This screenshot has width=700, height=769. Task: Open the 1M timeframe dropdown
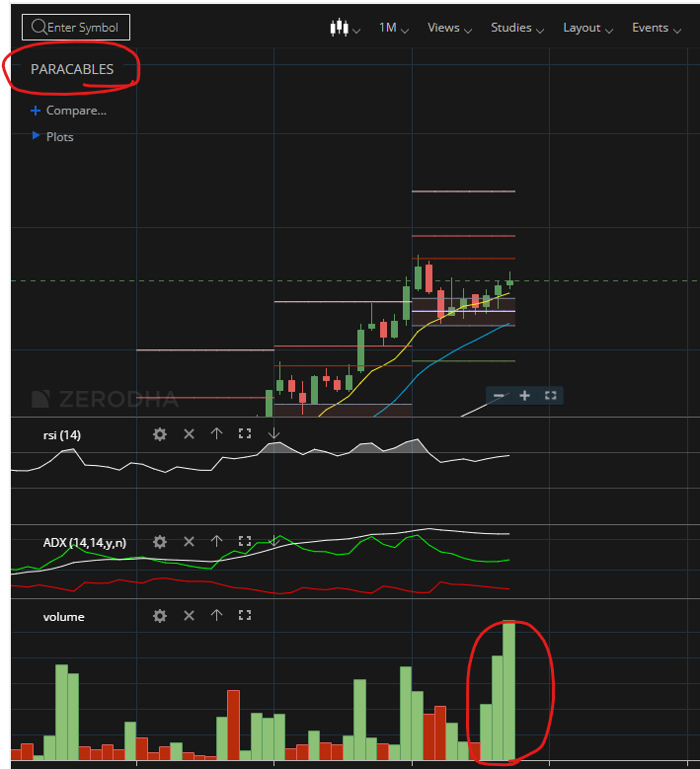[x=393, y=28]
